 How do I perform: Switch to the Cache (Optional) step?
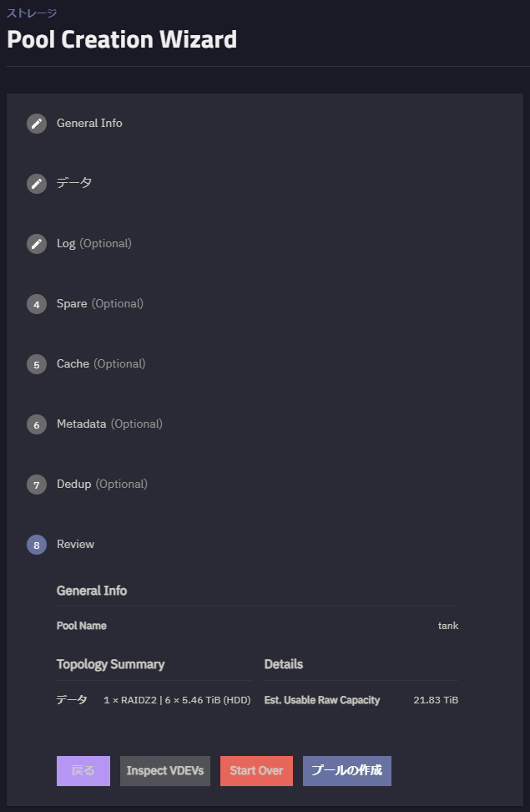coord(100,364)
